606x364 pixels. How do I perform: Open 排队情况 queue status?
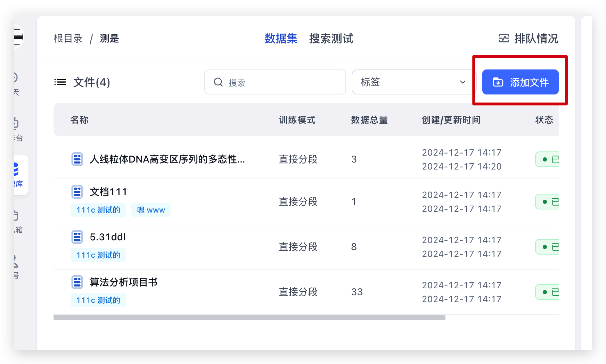tap(536, 39)
